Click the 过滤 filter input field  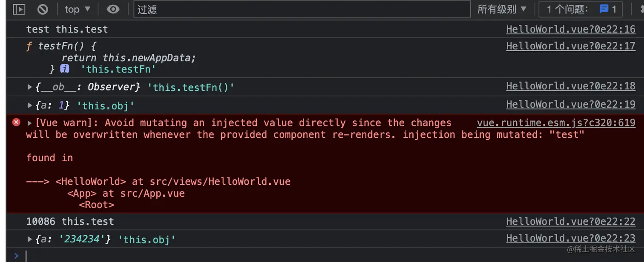click(x=298, y=9)
